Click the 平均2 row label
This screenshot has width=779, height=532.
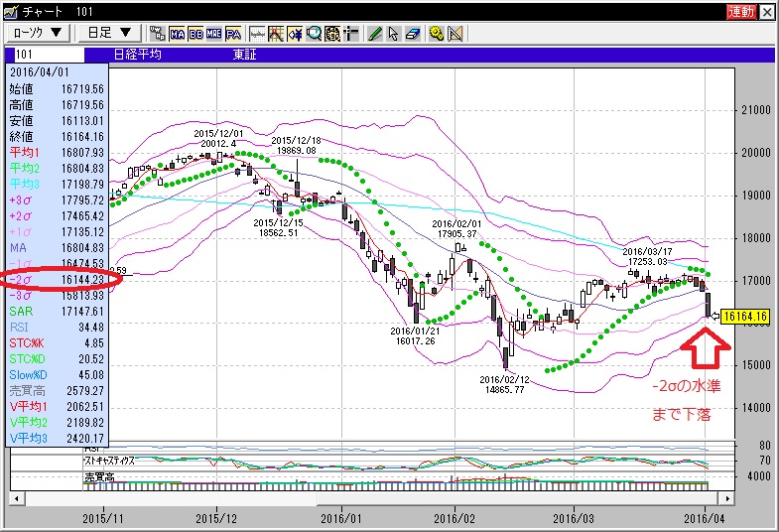[x=25, y=169]
